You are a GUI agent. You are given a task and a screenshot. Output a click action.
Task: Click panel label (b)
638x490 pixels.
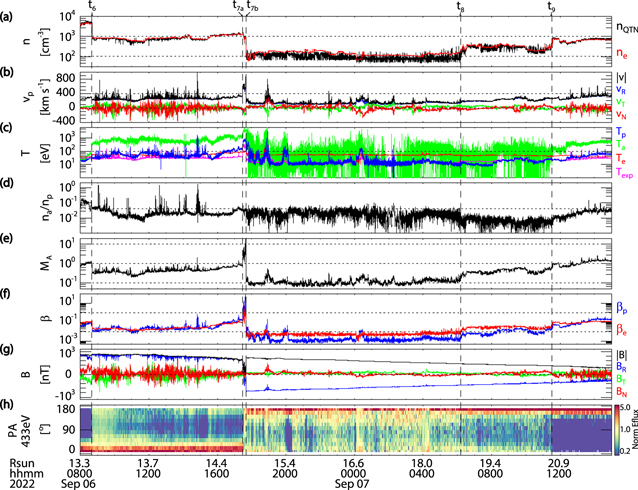7,73
